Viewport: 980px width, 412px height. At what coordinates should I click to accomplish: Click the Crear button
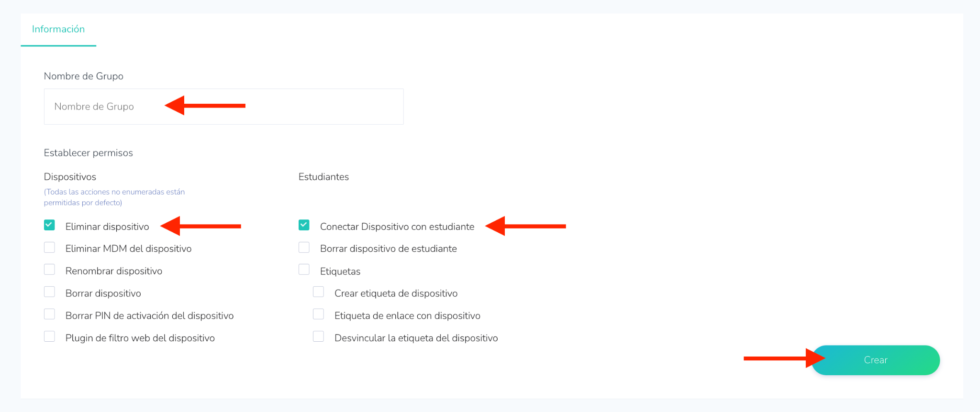875,360
